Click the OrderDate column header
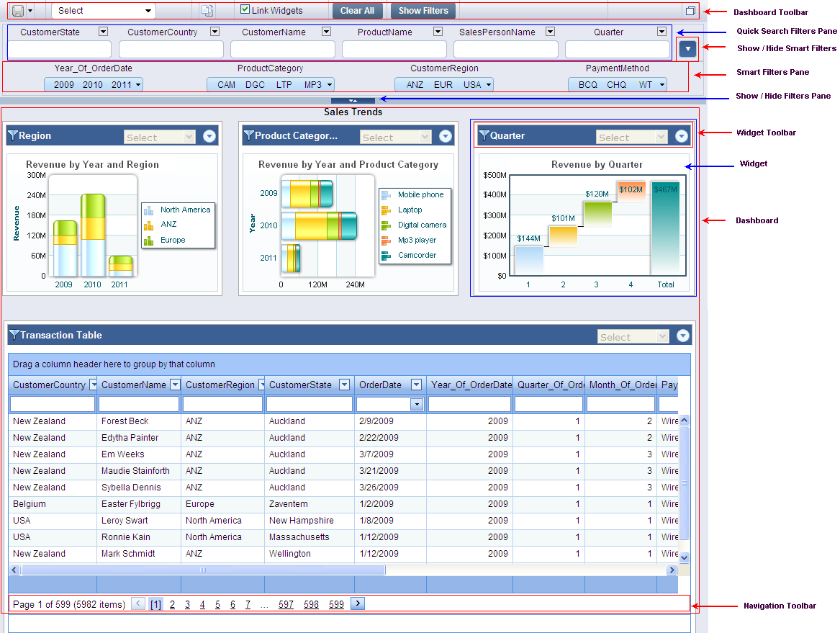 coord(380,385)
